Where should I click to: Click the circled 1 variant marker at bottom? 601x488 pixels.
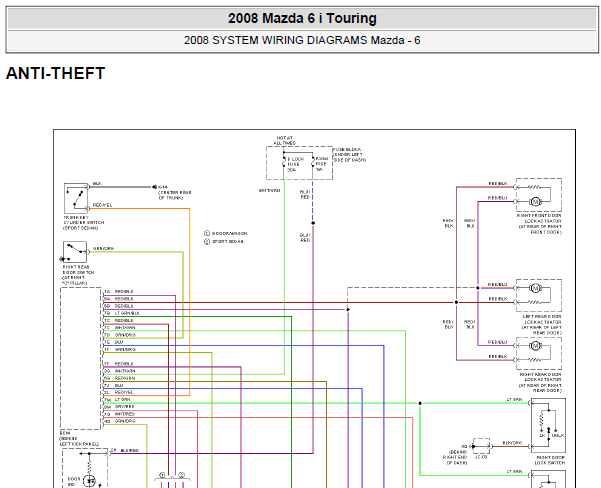click(162, 475)
